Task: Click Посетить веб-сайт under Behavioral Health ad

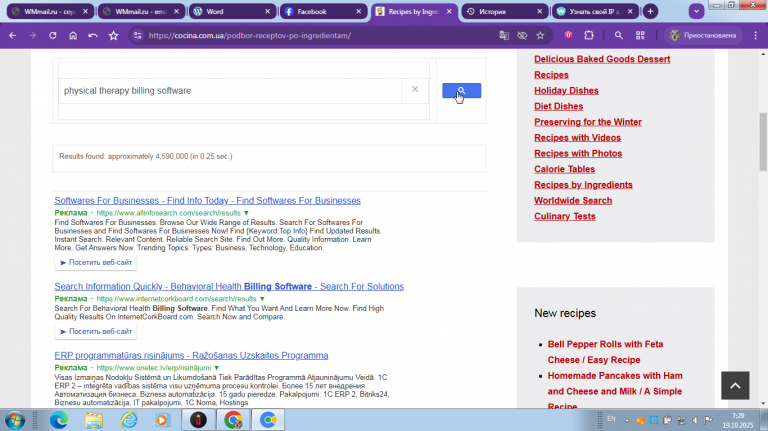Action: coord(96,332)
